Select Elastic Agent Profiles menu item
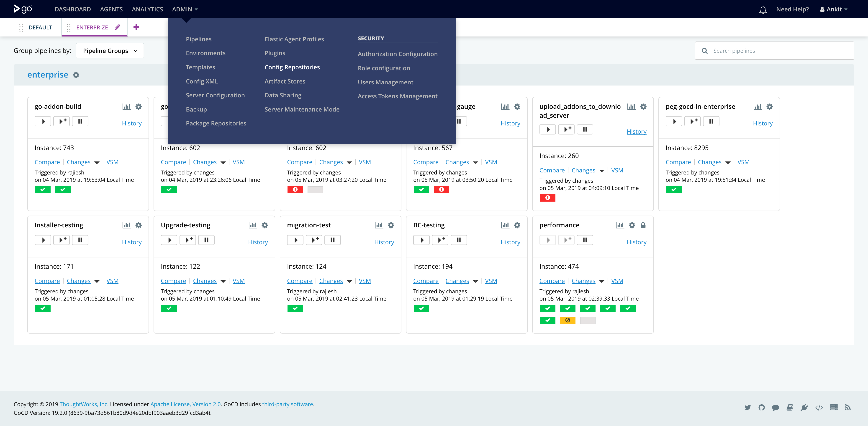The height and width of the screenshot is (426, 868). pos(294,39)
